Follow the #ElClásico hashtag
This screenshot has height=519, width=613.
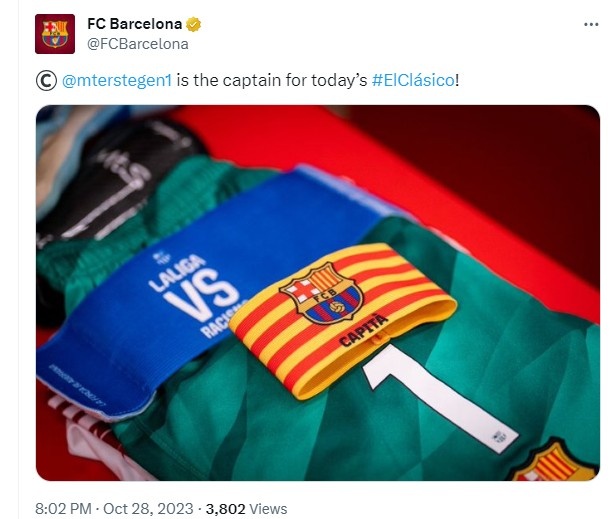(x=413, y=80)
